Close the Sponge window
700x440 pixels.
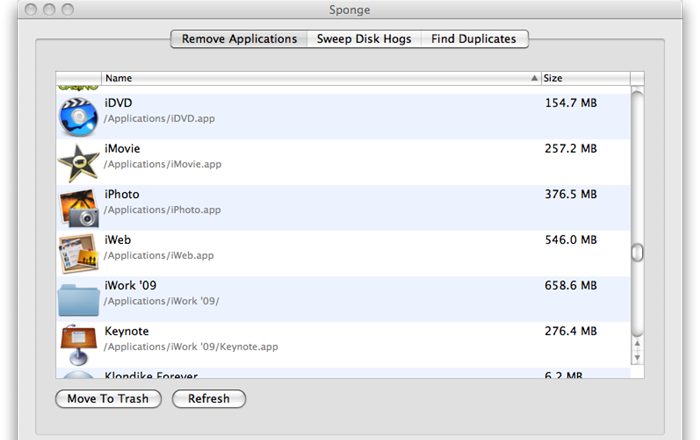(x=31, y=9)
